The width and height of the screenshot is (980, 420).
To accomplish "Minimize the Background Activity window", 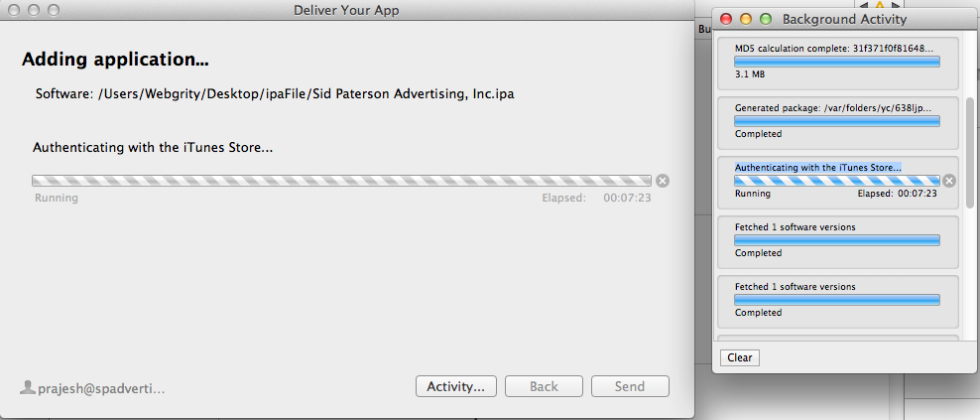I will pyautogui.click(x=745, y=19).
